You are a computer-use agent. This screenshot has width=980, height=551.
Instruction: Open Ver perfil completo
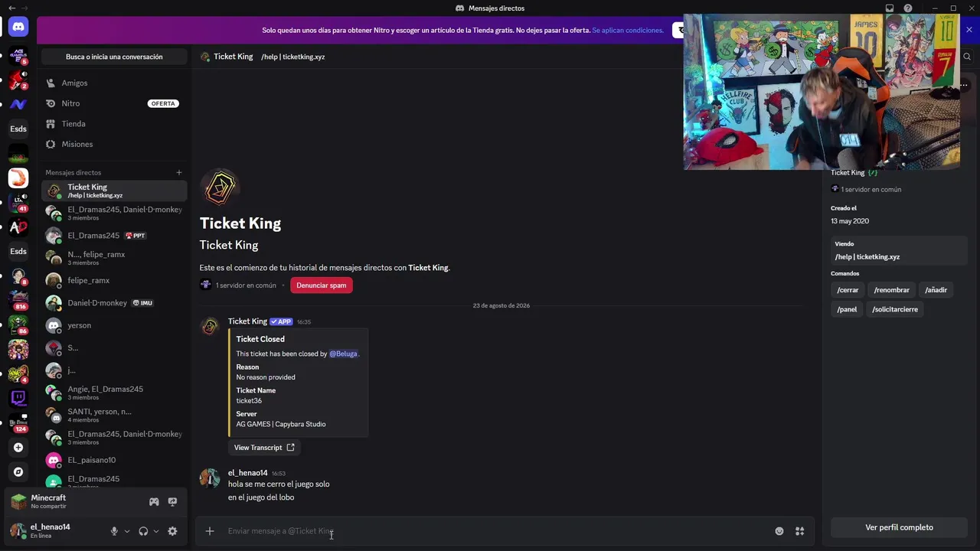pyautogui.click(x=899, y=527)
